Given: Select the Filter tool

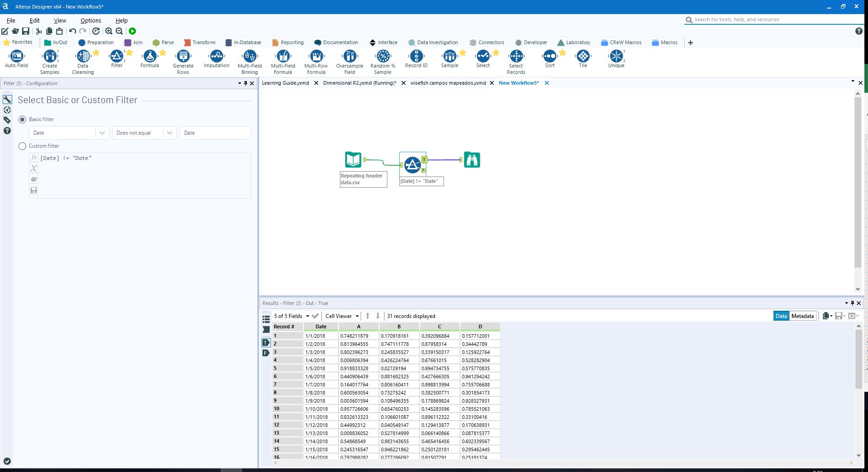Looking at the screenshot, I should 117,58.
